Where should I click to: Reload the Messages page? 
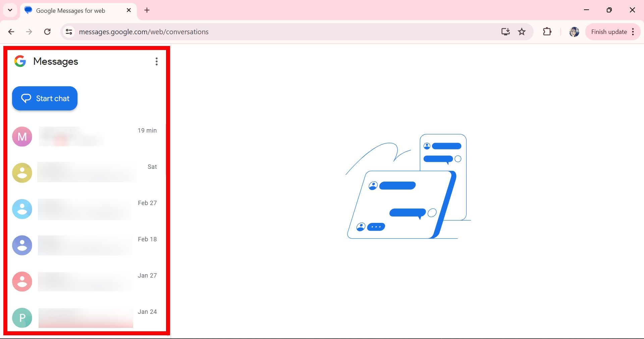pos(48,32)
